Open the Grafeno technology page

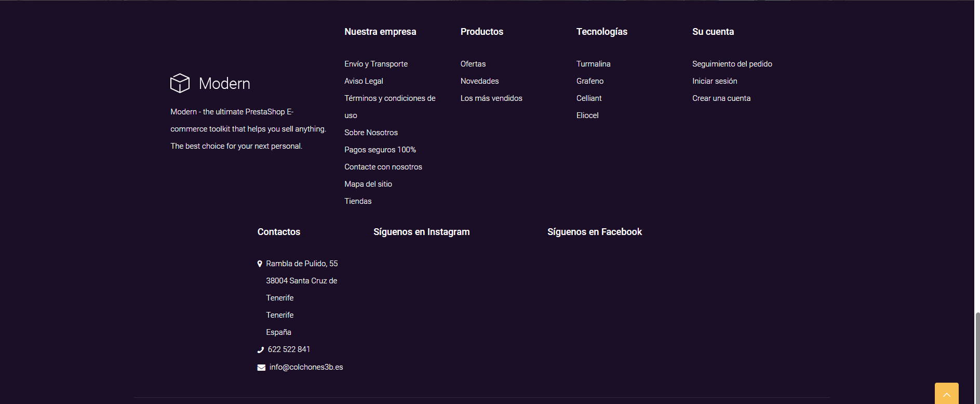click(589, 81)
